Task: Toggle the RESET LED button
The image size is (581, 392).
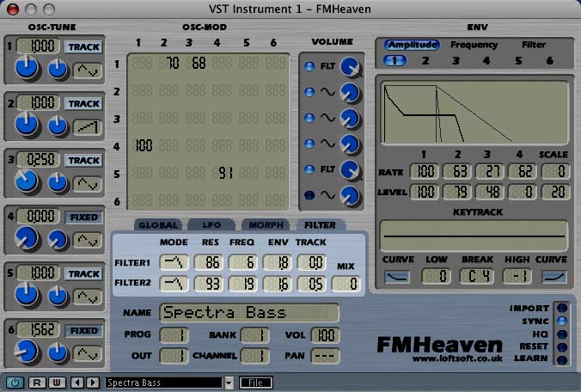Action: tap(562, 347)
